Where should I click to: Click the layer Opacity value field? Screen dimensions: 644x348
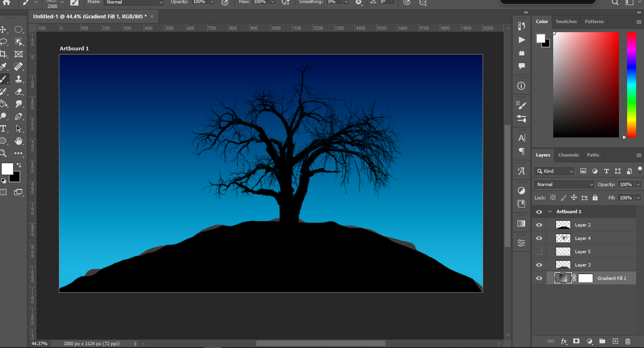[625, 185]
